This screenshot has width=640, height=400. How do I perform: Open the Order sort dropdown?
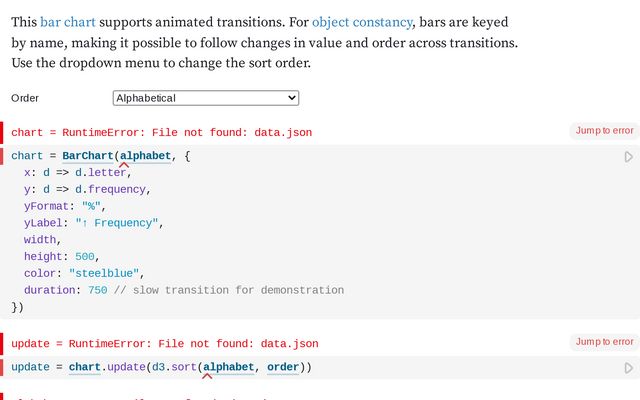206,98
